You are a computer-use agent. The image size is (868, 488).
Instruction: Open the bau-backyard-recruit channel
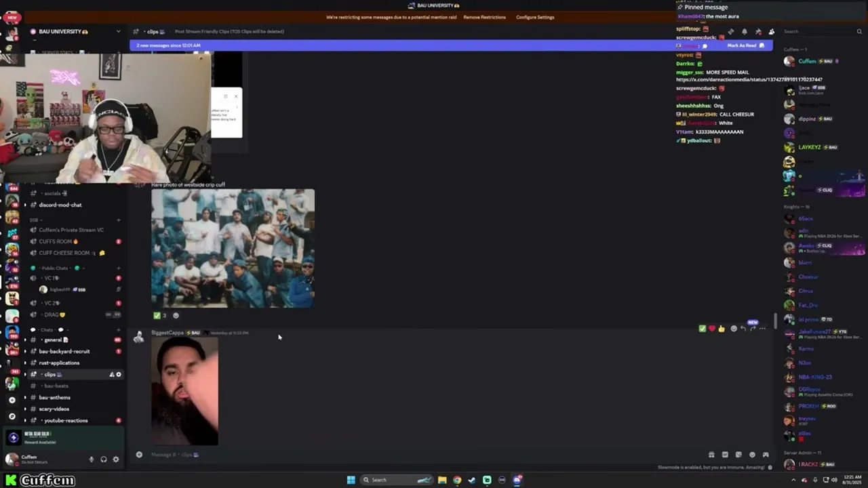coord(75,351)
